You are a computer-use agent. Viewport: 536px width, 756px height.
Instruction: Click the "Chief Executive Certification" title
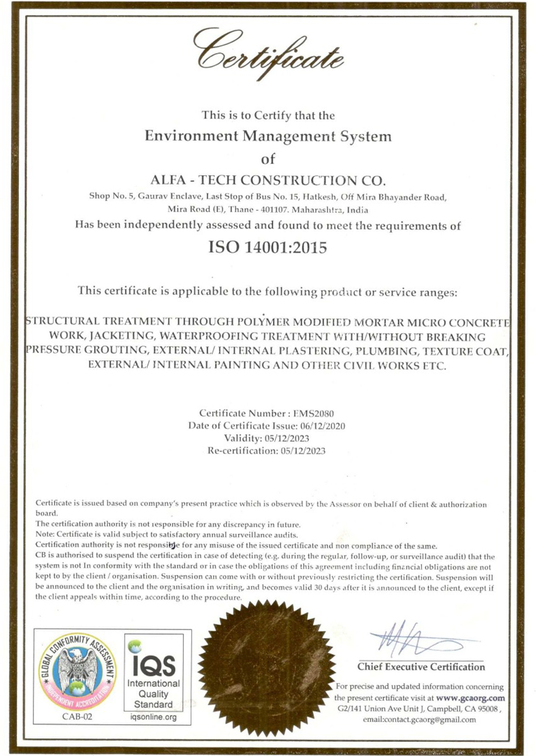(x=421, y=667)
